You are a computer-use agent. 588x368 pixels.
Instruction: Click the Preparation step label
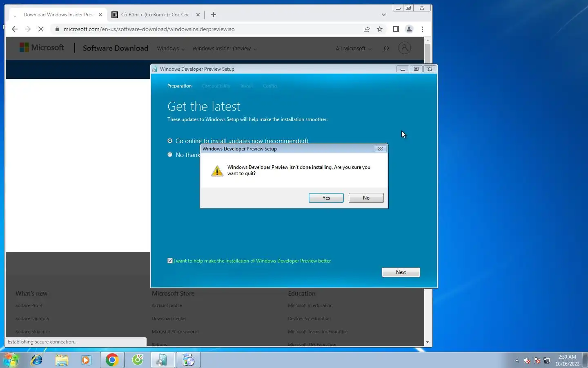click(179, 86)
